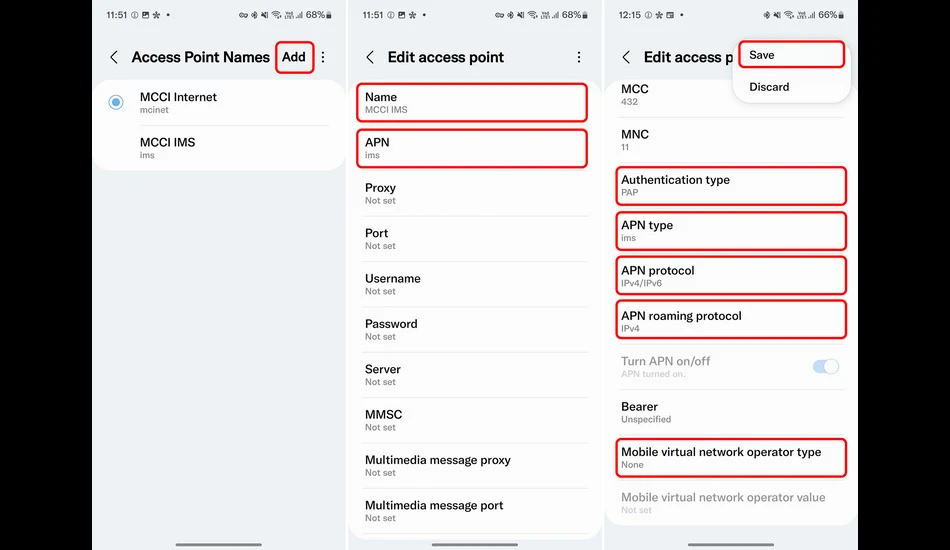Select the MCCI Internet radio button
The width and height of the screenshot is (950, 550).
pyautogui.click(x=116, y=102)
